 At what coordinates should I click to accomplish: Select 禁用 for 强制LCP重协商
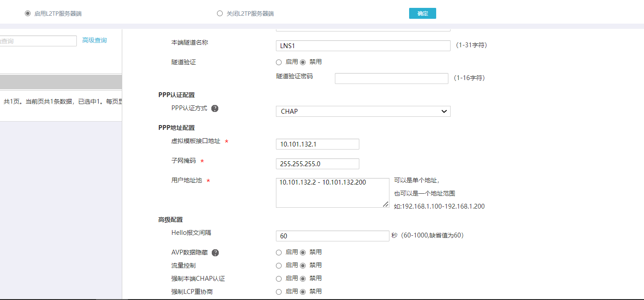pyautogui.click(x=303, y=292)
